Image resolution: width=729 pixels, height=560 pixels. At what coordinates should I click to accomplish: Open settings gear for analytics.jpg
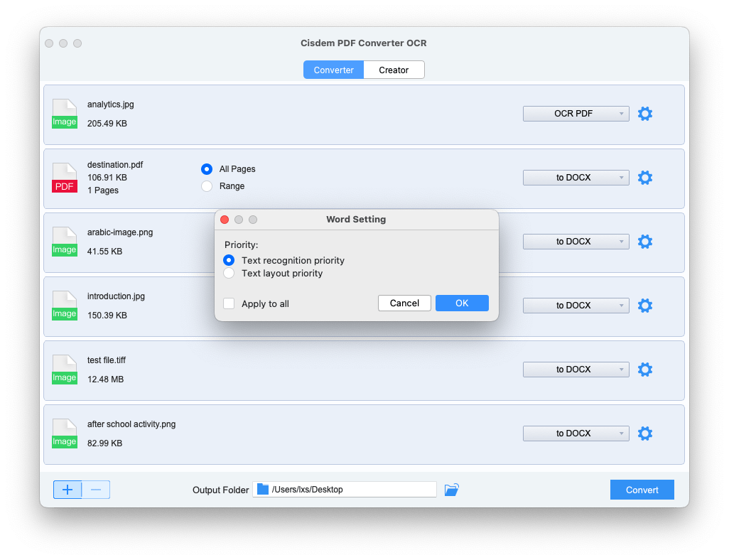[644, 114]
